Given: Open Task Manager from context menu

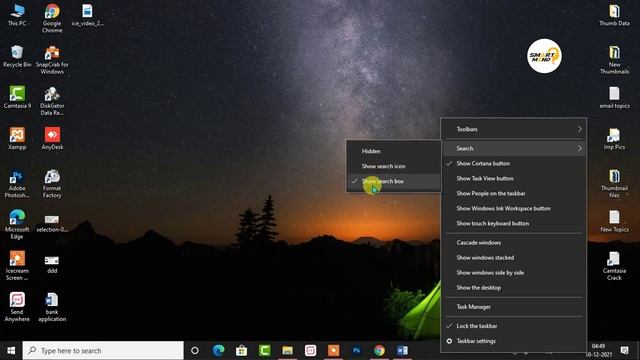Looking at the screenshot, I should (x=514, y=307).
